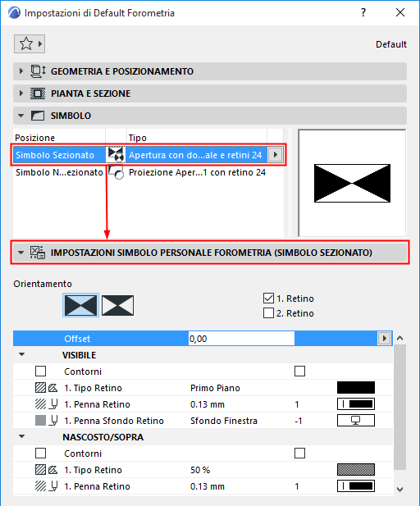Click the -1 pen number value
420x506 pixels.
click(299, 421)
